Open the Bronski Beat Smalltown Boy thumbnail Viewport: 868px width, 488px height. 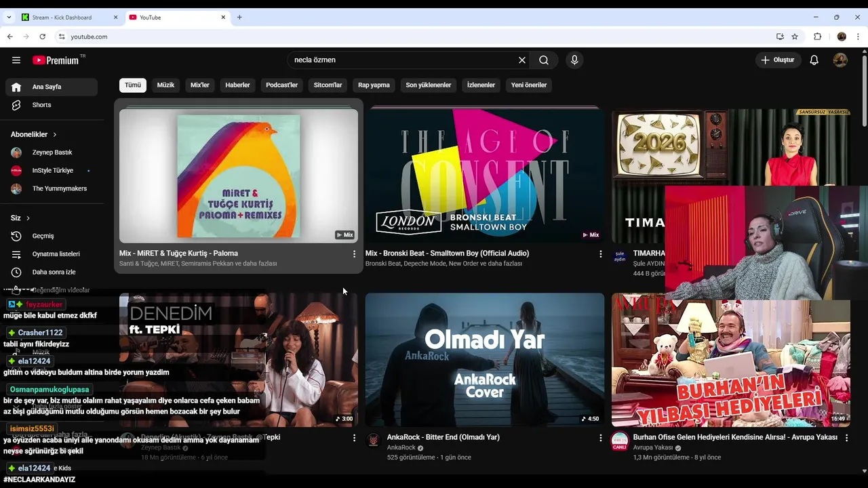point(485,176)
